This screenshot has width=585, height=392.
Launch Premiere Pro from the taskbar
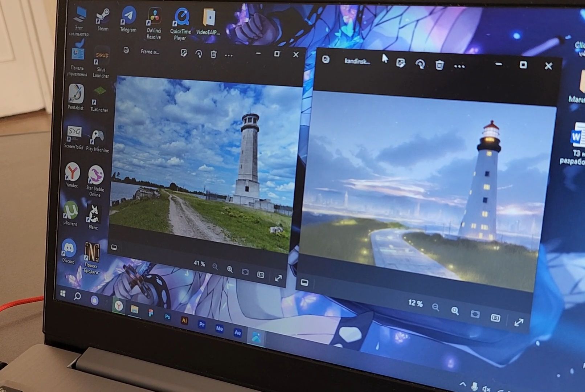pyautogui.click(x=202, y=324)
